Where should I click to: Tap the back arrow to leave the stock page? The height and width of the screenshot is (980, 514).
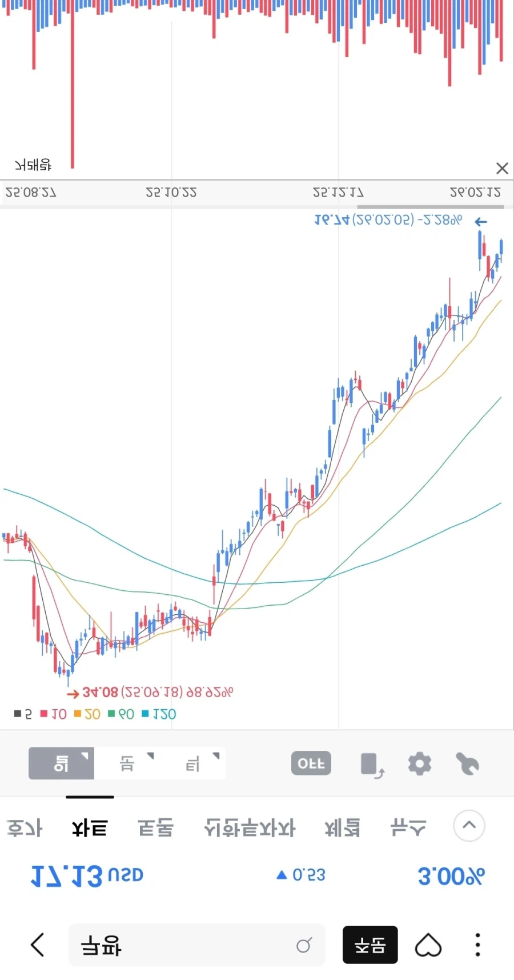pyautogui.click(x=37, y=945)
